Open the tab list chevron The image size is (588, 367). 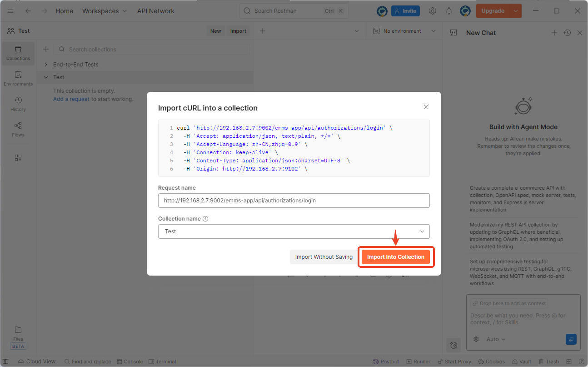point(357,31)
